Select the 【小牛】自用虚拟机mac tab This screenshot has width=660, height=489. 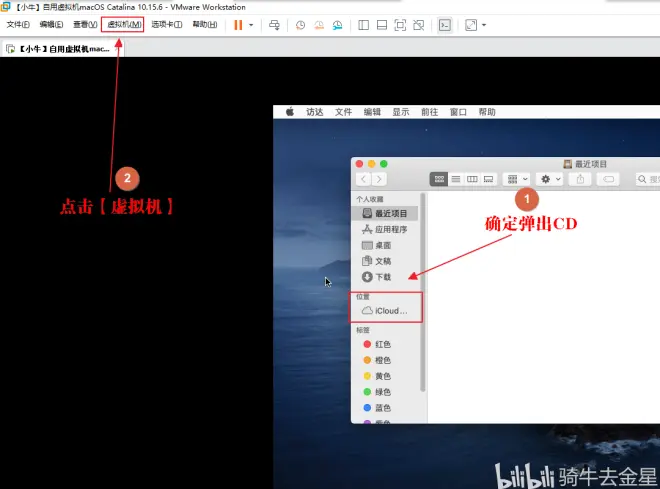coord(63,49)
